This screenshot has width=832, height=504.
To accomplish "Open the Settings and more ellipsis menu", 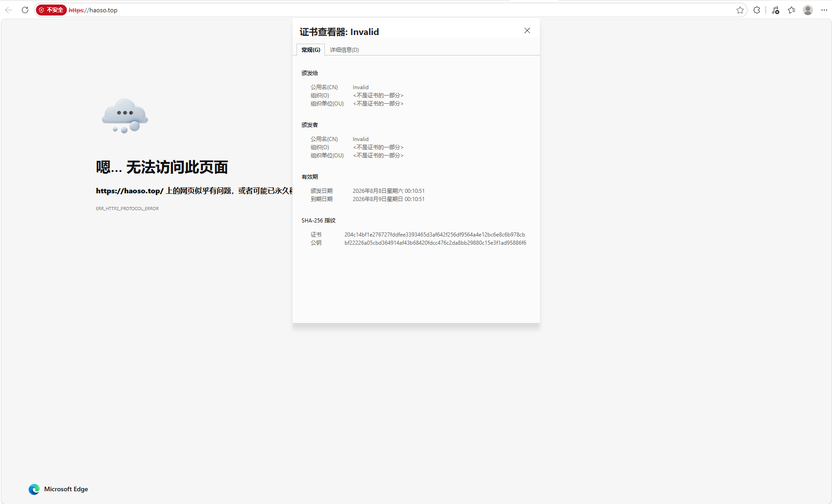I will tap(824, 10).
